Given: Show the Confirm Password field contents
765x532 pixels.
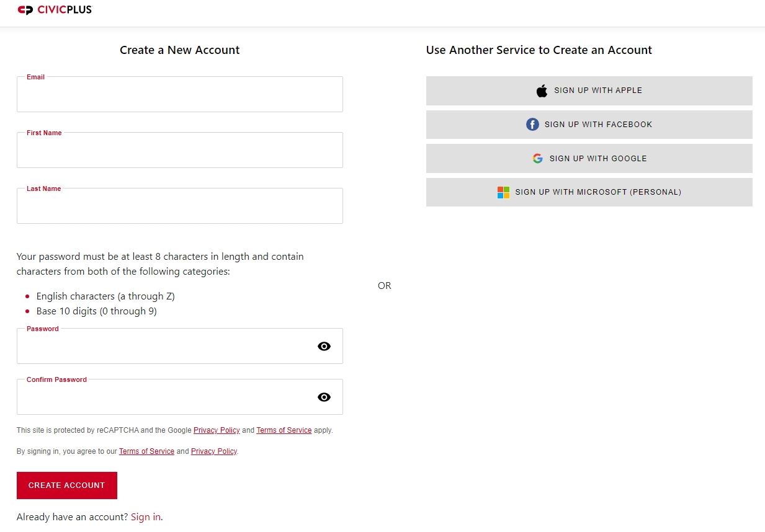Looking at the screenshot, I should (324, 397).
